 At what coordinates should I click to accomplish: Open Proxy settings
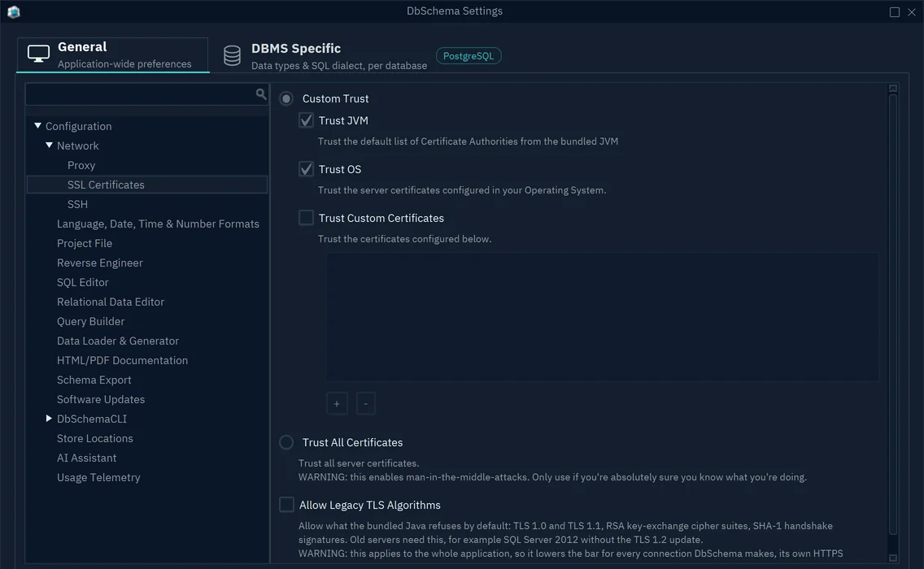point(81,166)
